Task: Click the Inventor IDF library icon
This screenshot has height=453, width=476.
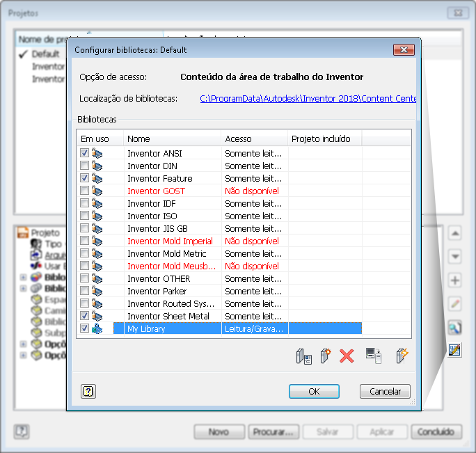Action: (x=97, y=203)
